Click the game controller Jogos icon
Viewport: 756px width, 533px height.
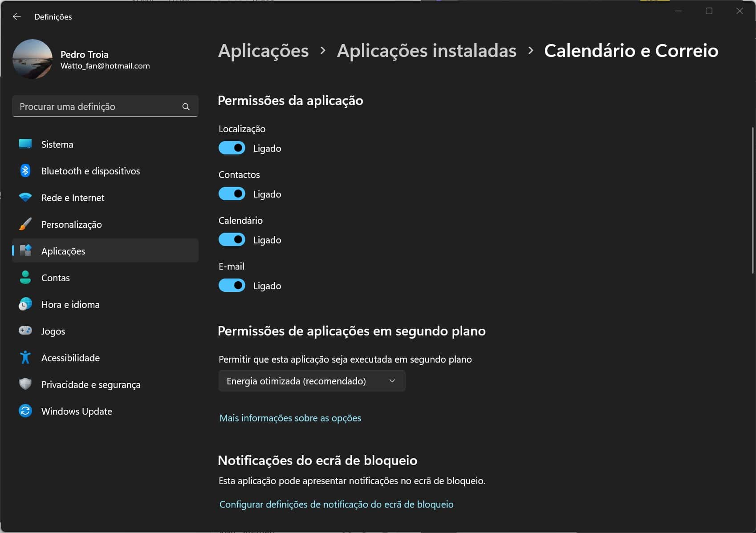pos(25,331)
